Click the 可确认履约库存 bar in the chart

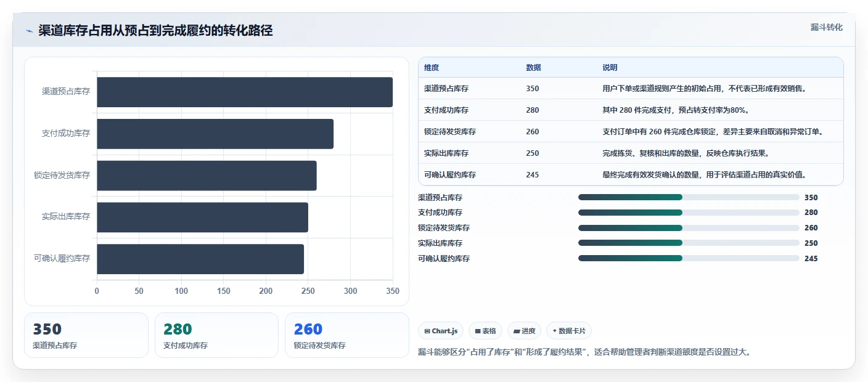pyautogui.click(x=200, y=259)
